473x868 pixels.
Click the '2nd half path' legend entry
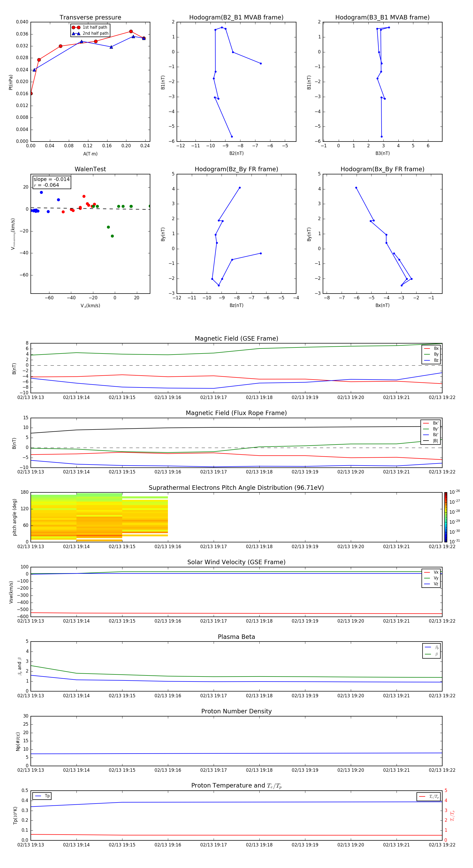[90, 33]
